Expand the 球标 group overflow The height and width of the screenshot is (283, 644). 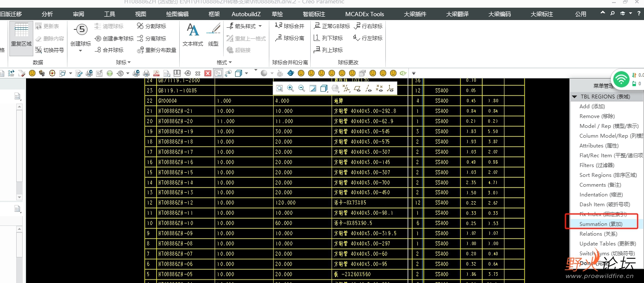(124, 62)
